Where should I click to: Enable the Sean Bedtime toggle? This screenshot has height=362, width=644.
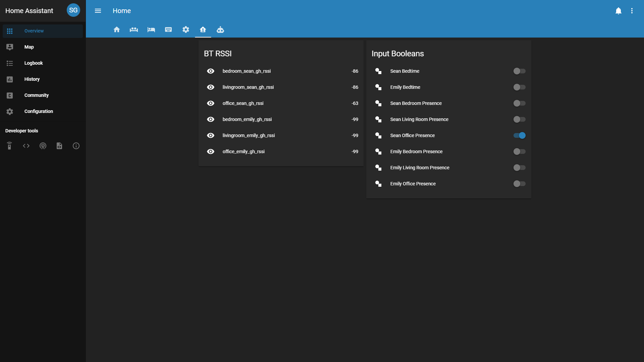coord(519,71)
